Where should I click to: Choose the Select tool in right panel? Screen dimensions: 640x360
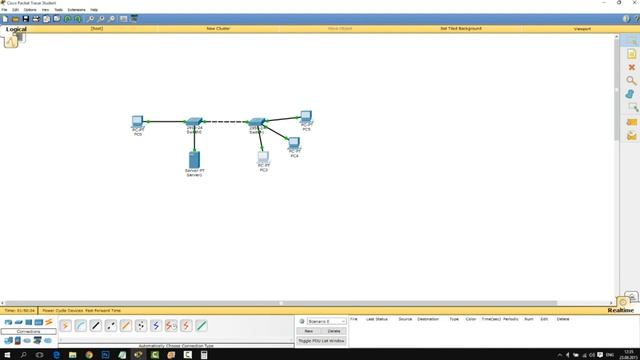(631, 40)
